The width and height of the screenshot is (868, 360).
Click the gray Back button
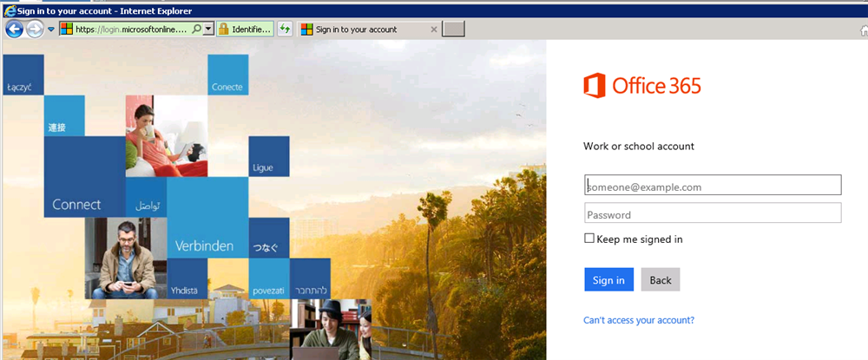pos(661,280)
